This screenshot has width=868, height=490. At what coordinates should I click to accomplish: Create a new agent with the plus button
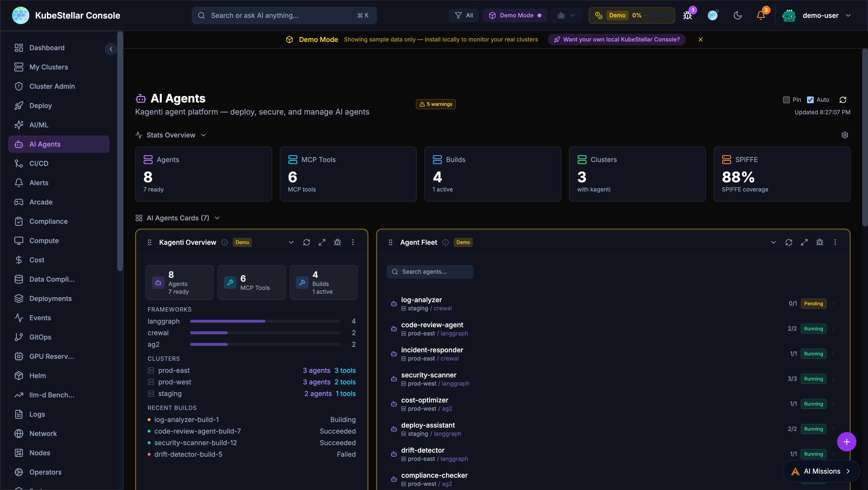pyautogui.click(x=847, y=442)
